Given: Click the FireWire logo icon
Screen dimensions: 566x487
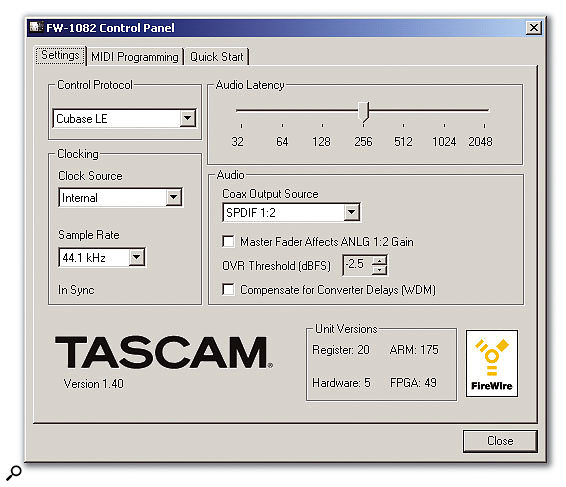Looking at the screenshot, I should (492, 363).
